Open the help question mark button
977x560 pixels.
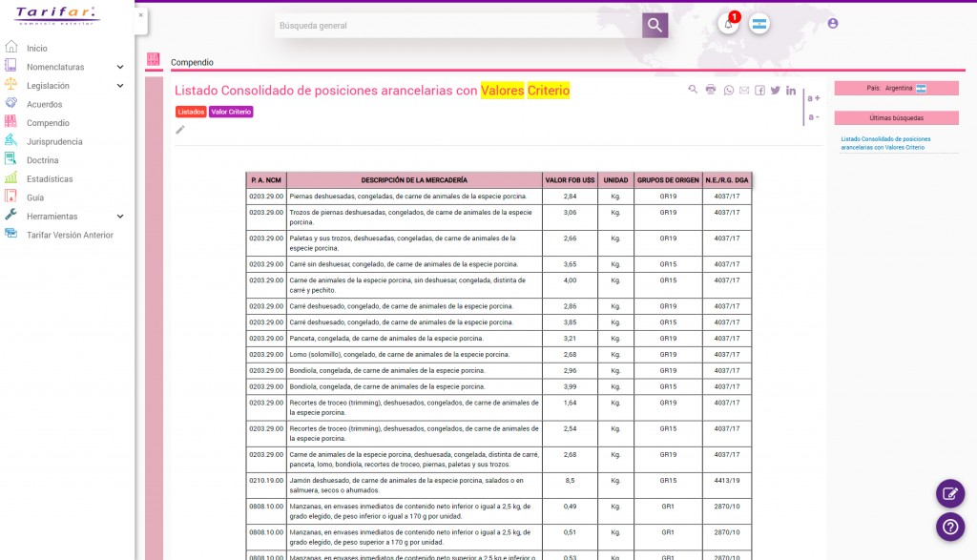coord(950,527)
